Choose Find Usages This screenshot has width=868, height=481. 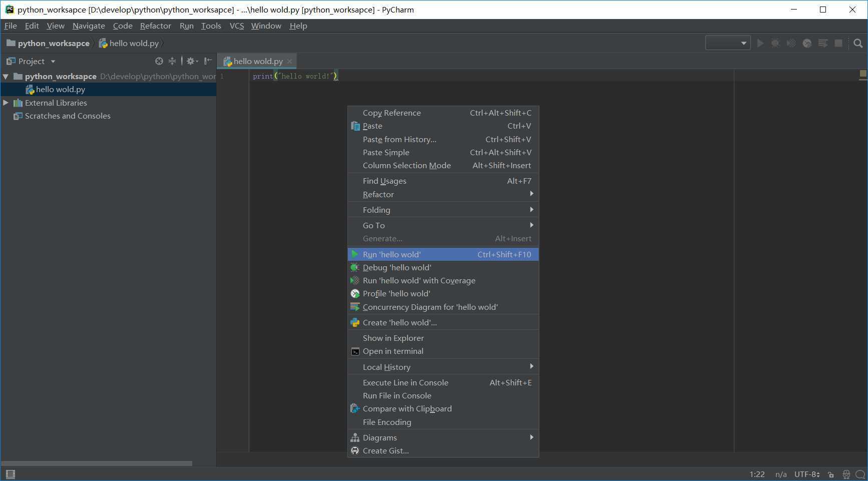click(443, 181)
